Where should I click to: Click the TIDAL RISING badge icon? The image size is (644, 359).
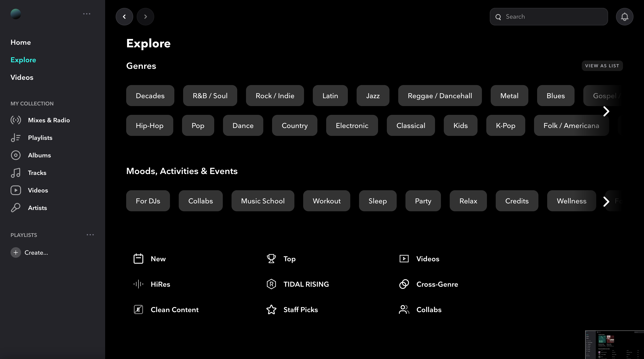click(x=271, y=284)
